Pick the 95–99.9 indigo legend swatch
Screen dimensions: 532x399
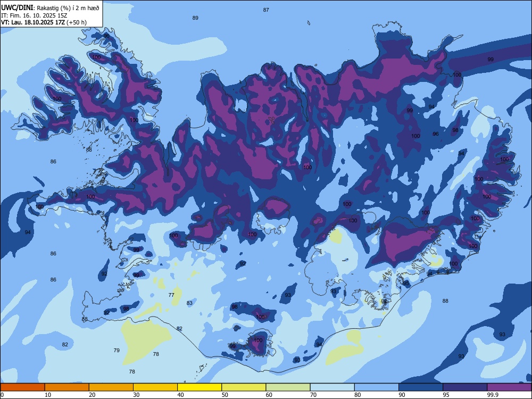click(465, 387)
